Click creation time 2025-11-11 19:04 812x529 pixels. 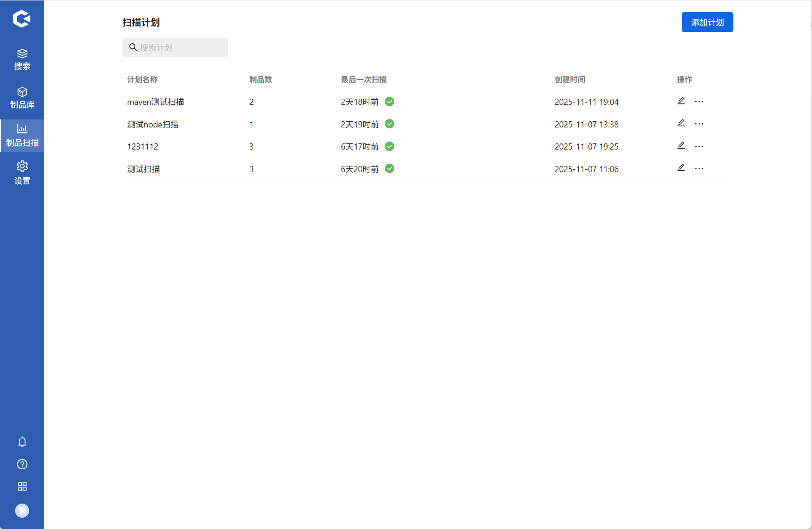(x=587, y=102)
